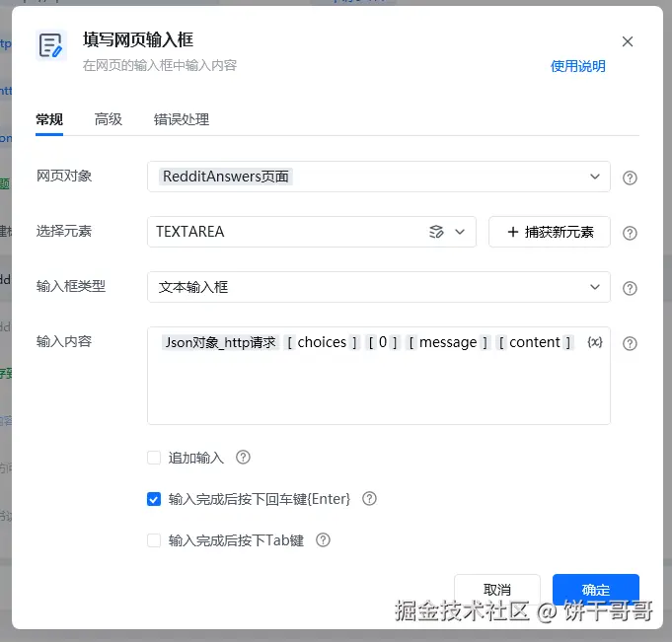Open the 错误处理 tab
This screenshot has width=672, height=642.
182,119
